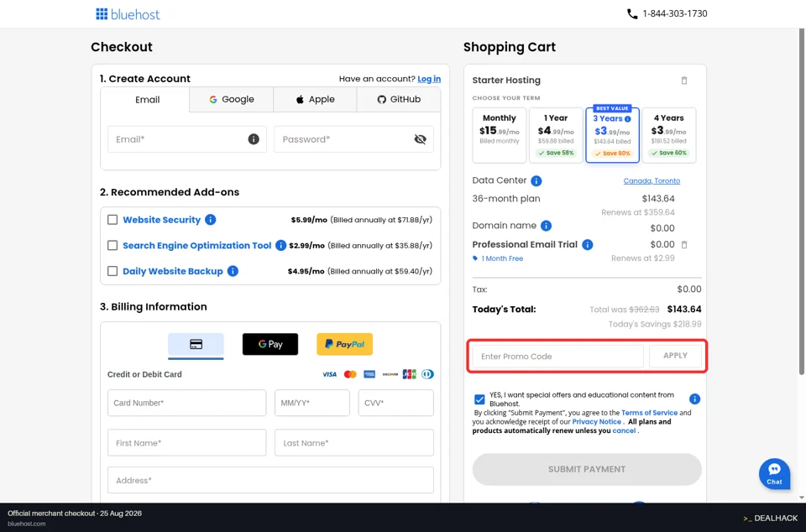Switch to the GitHub sign-up tab
The width and height of the screenshot is (806, 532).
tap(399, 100)
